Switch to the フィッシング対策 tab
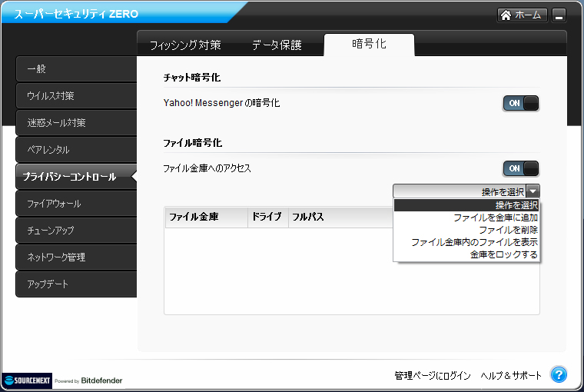584x392 pixels. tap(184, 45)
